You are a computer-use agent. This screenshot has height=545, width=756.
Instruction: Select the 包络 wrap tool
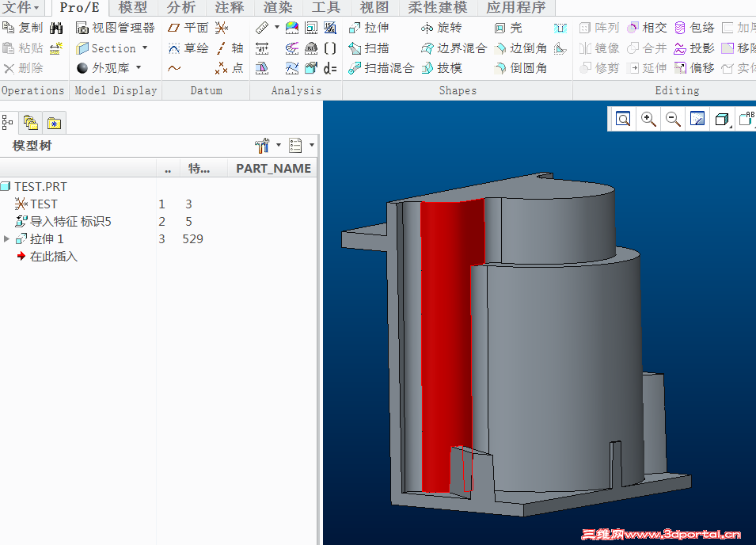(x=695, y=28)
